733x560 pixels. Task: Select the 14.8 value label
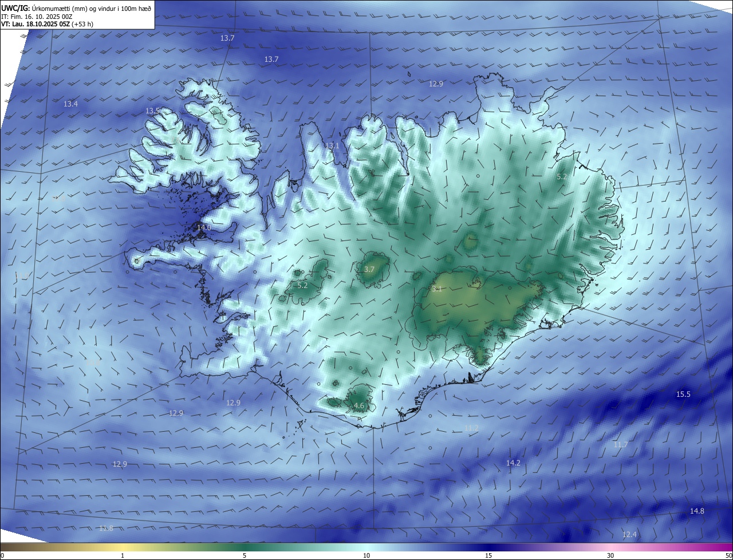697,511
